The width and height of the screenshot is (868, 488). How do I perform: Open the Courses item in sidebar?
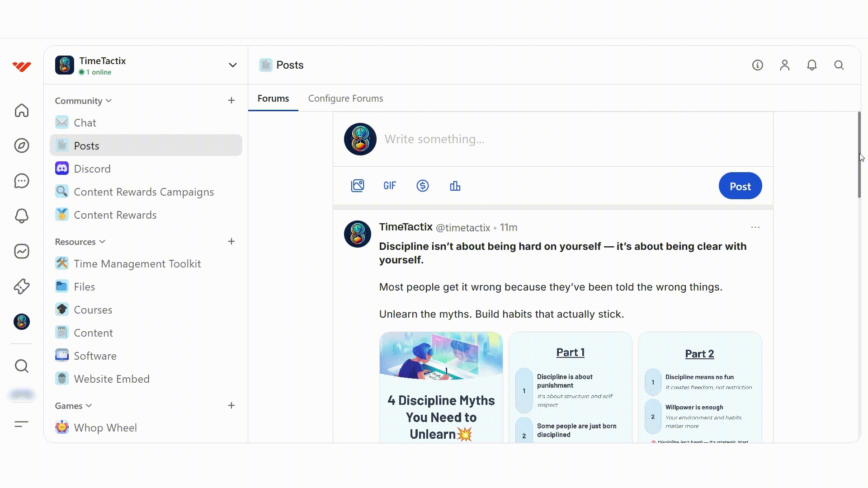[93, 310]
